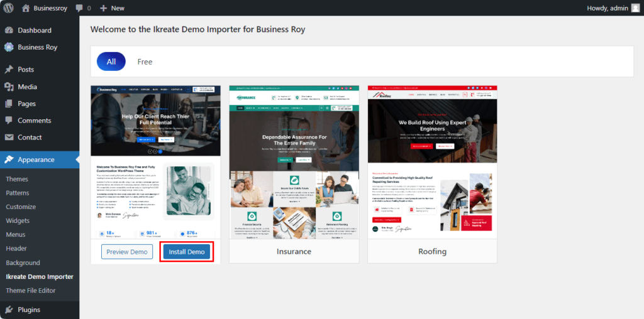The width and height of the screenshot is (644, 319).
Task: Go to Customize under Appearance
Action: coord(21,207)
